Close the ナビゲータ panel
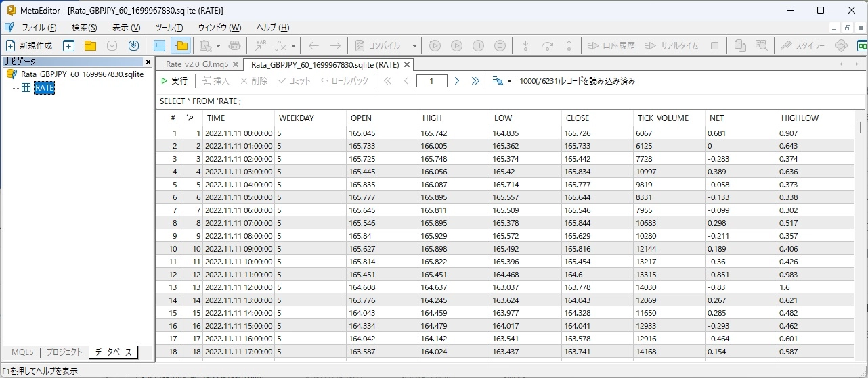Viewport: 868px width, 378px height. click(148, 62)
